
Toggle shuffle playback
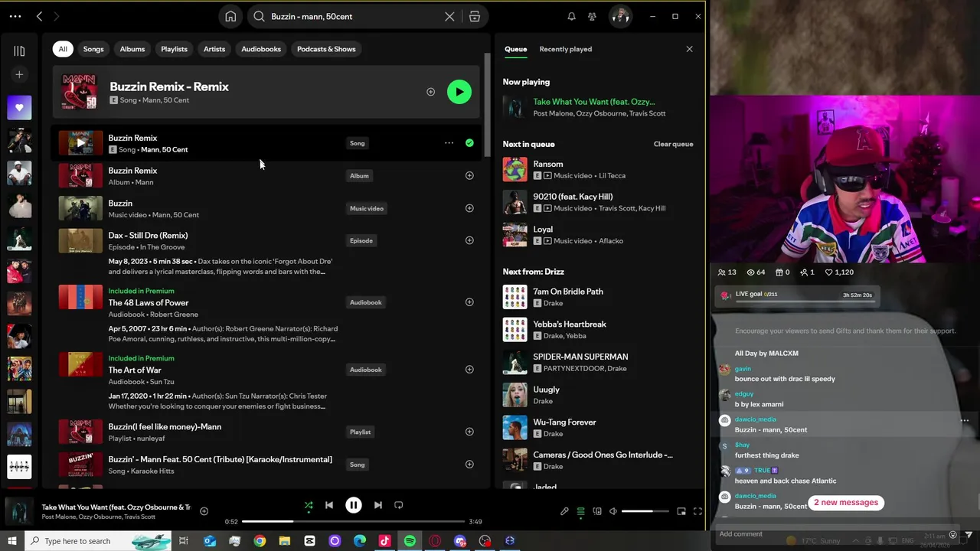[309, 505]
